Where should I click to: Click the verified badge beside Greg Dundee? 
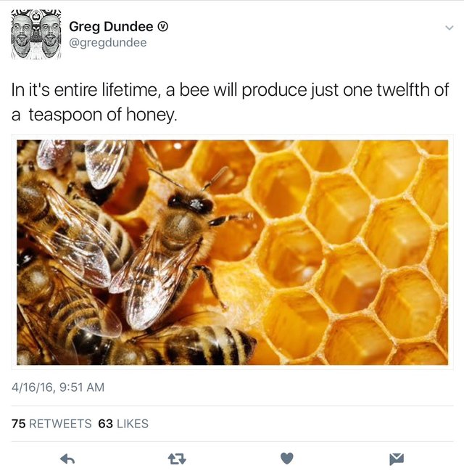(162, 27)
